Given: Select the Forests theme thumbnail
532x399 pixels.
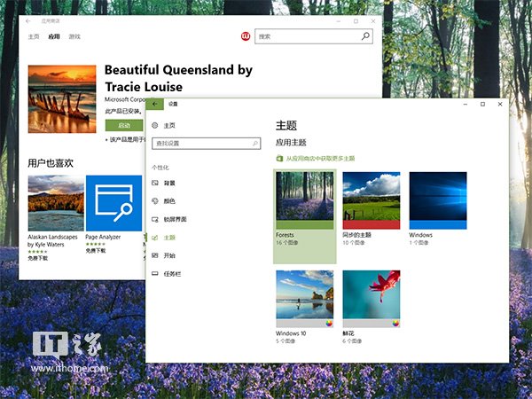Looking at the screenshot, I should pos(305,200).
